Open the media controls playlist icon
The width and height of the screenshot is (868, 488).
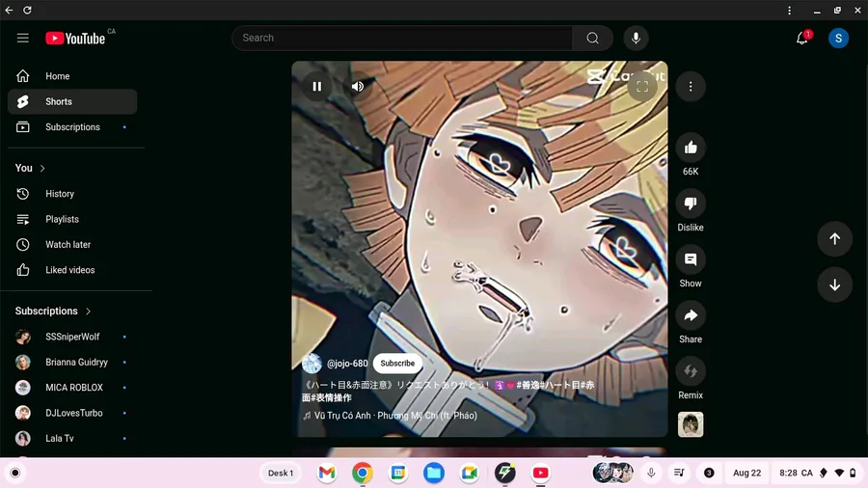click(679, 474)
